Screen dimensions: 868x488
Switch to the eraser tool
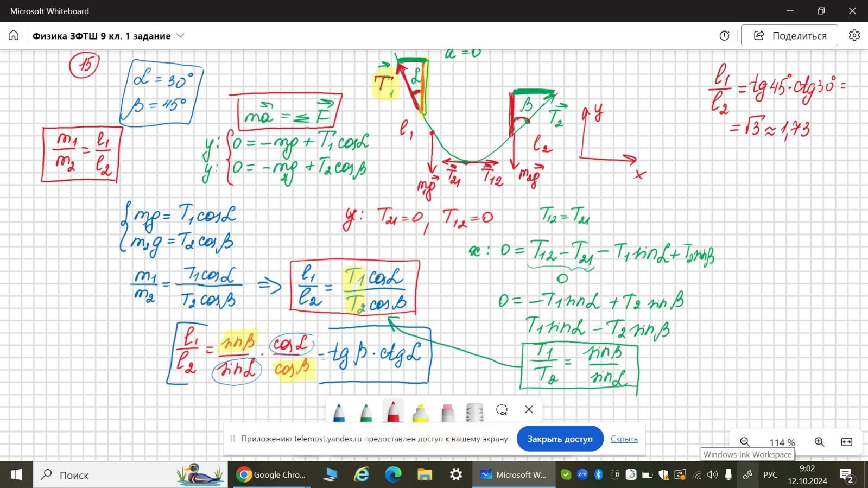(447, 412)
